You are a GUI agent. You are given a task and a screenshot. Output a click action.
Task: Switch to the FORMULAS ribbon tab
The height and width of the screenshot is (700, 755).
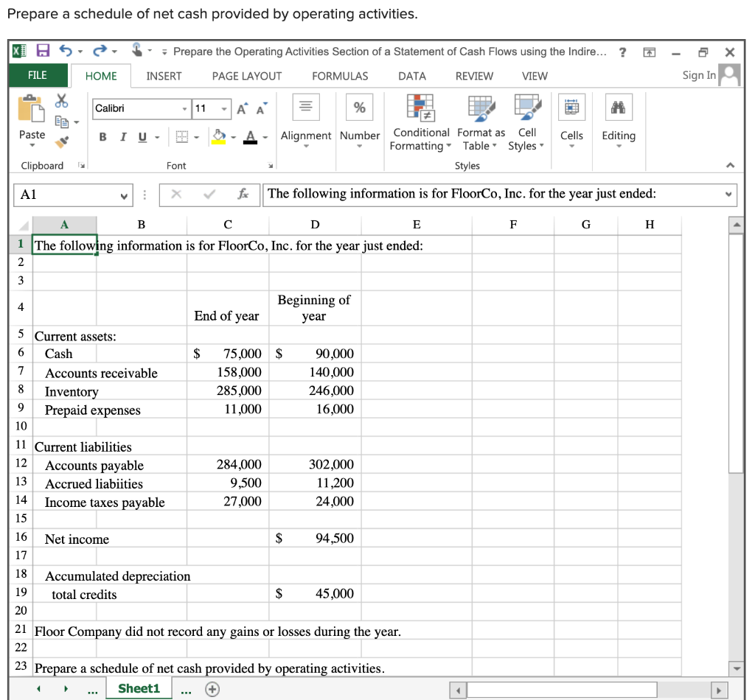(339, 76)
